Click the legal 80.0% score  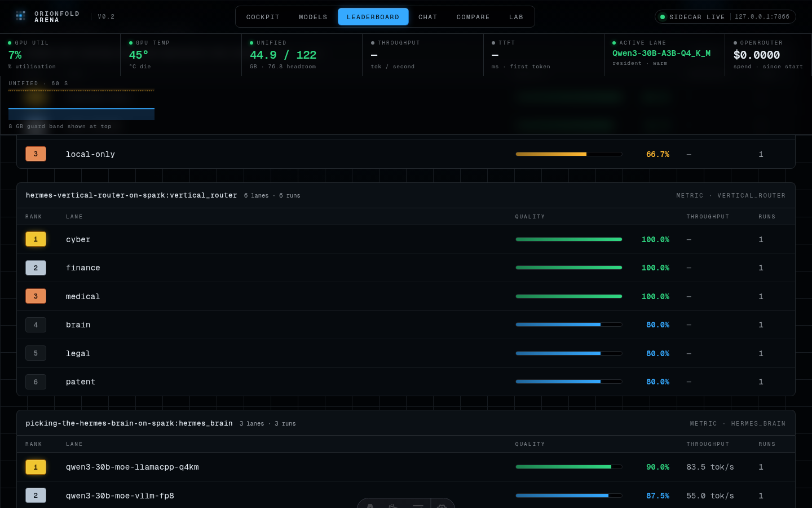pos(657,353)
